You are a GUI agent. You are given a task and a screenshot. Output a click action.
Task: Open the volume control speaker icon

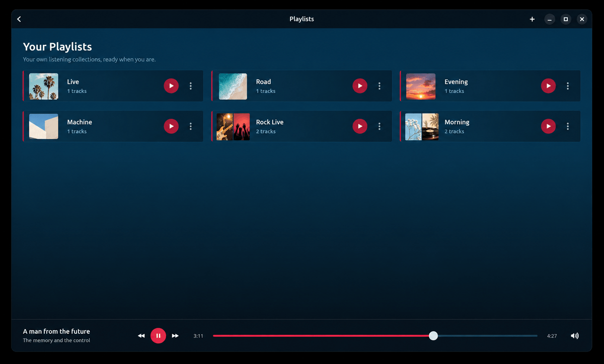point(575,336)
